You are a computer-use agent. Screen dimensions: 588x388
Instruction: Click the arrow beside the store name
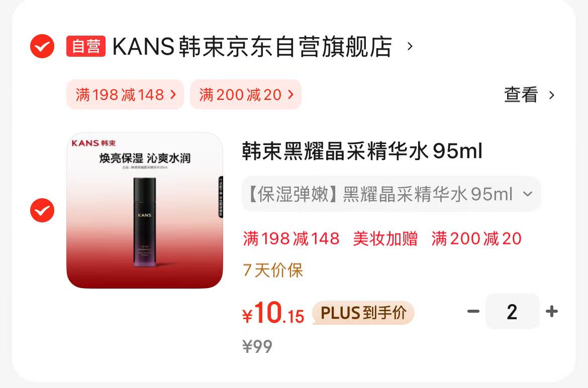pos(410,47)
